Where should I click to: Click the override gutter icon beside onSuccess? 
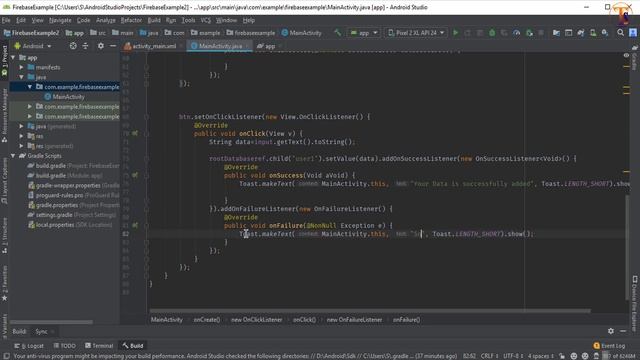pyautogui.click(x=135, y=175)
